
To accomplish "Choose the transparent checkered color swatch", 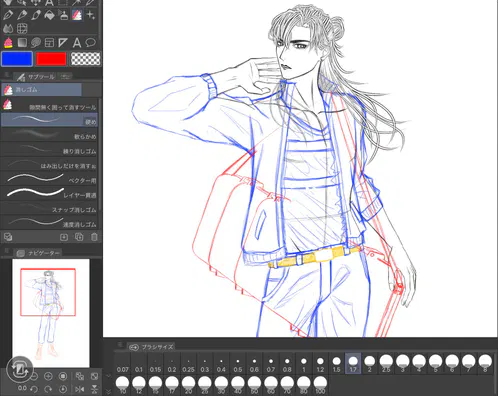I will coord(86,59).
